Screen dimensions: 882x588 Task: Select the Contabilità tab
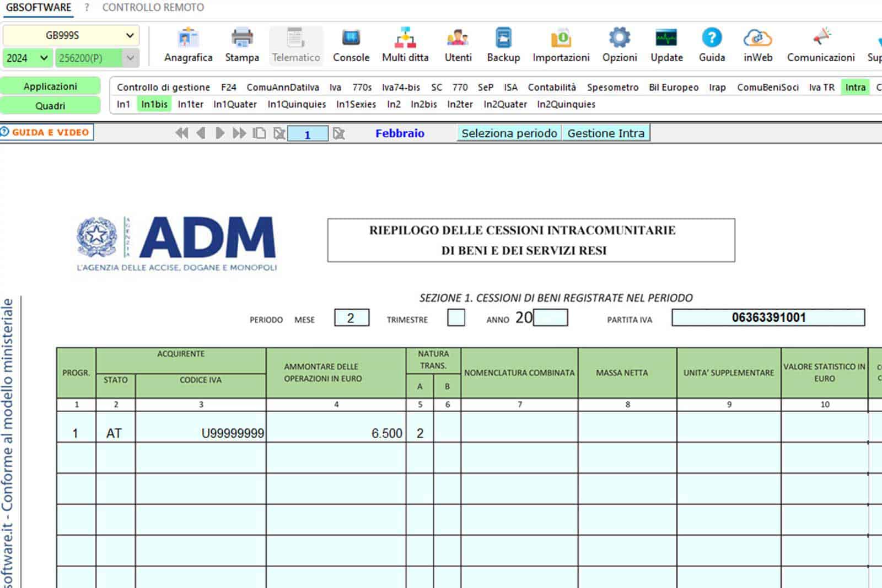551,87
